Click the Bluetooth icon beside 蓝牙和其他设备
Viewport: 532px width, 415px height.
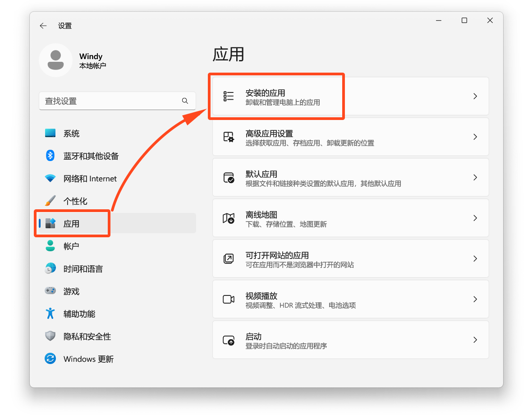click(x=50, y=156)
